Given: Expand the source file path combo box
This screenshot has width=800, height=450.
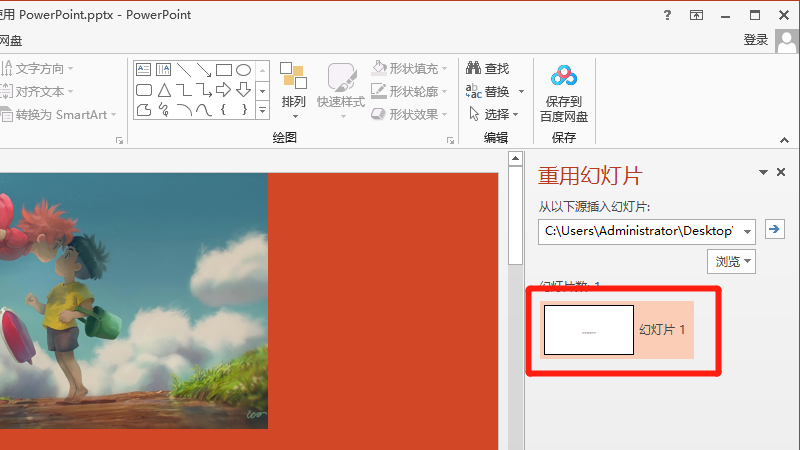Looking at the screenshot, I should [748, 231].
